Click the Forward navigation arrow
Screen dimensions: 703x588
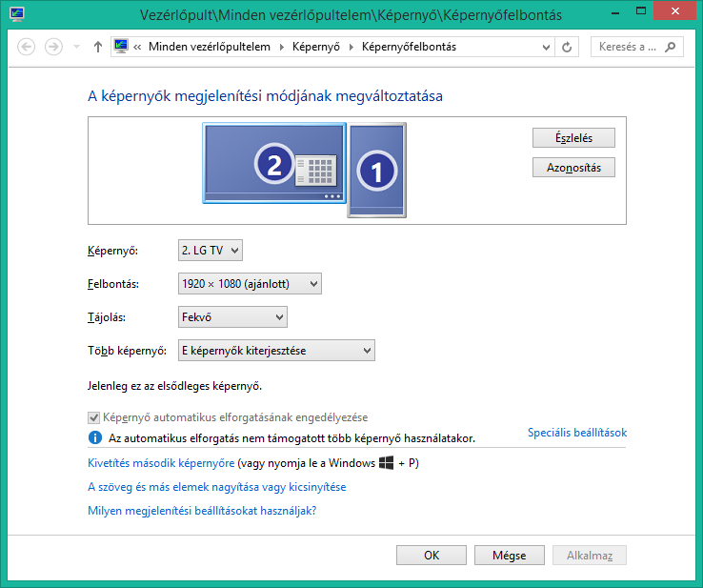coord(53,47)
